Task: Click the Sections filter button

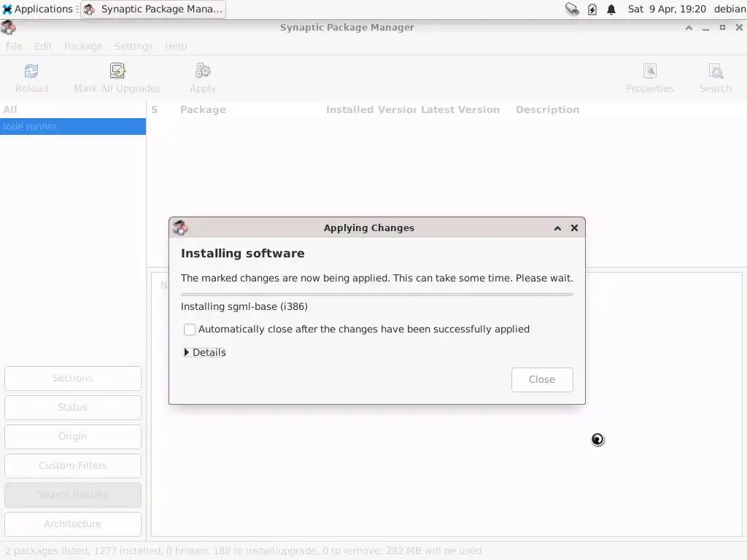Action: pyautogui.click(x=73, y=378)
